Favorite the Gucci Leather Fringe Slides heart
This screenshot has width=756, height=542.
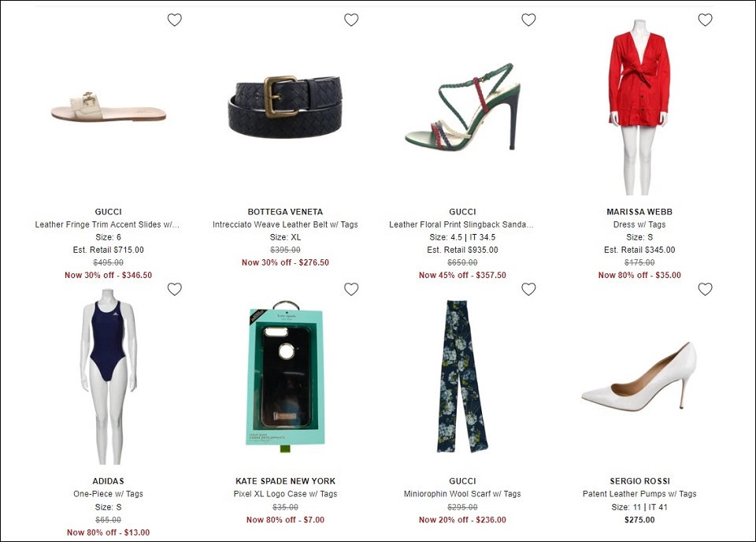(175, 20)
